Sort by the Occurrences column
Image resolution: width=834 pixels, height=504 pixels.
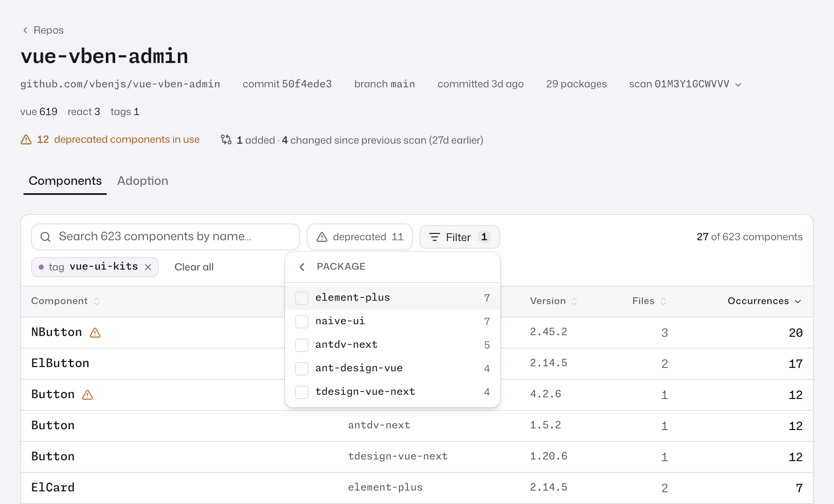coord(765,301)
